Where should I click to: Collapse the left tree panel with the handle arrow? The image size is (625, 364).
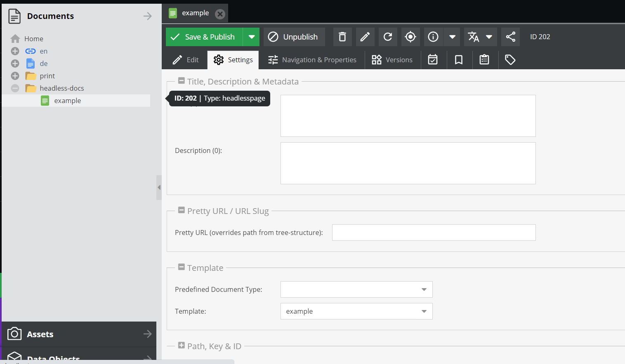159,188
